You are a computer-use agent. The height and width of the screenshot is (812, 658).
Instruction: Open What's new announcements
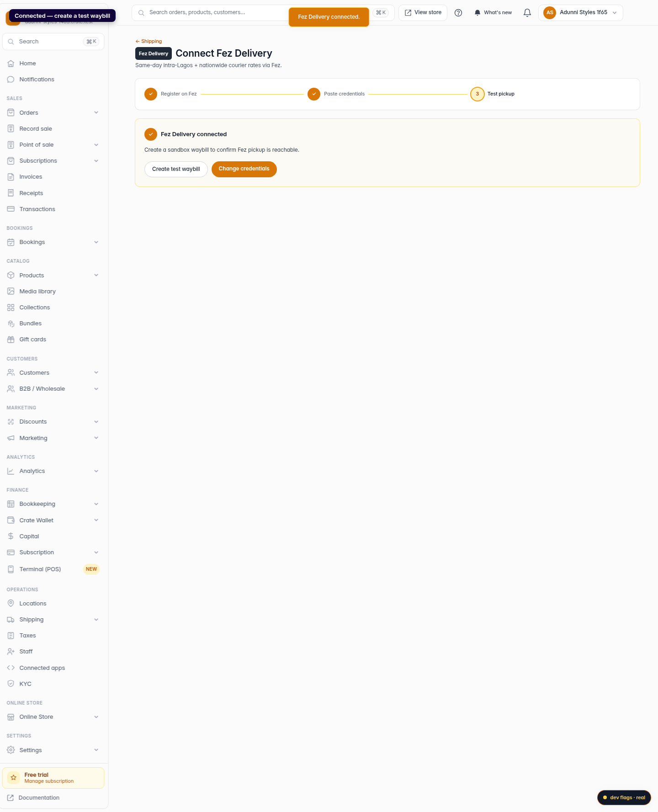[x=493, y=13]
